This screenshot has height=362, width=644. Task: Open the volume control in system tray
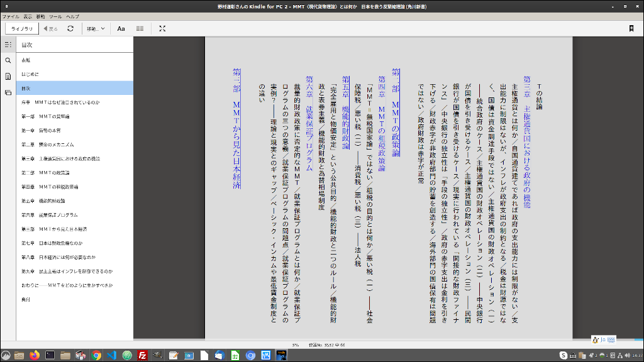pos(627,356)
